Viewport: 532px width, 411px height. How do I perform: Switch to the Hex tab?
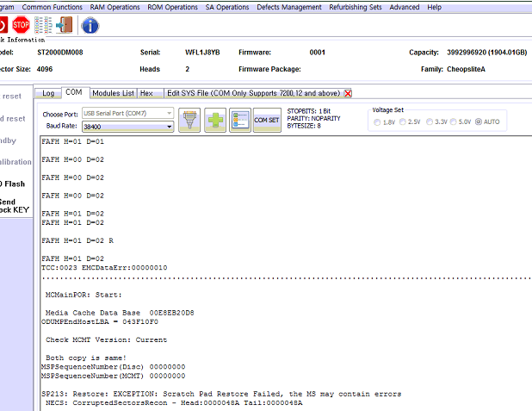[151, 93]
